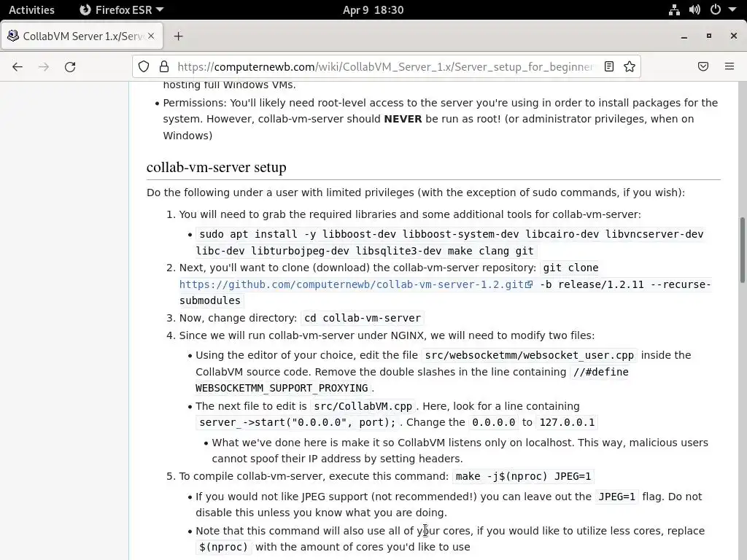
Task: Click the 'WEBSOCKETMM_SUPPORT_PROXYING' code text
Action: [x=282, y=388]
